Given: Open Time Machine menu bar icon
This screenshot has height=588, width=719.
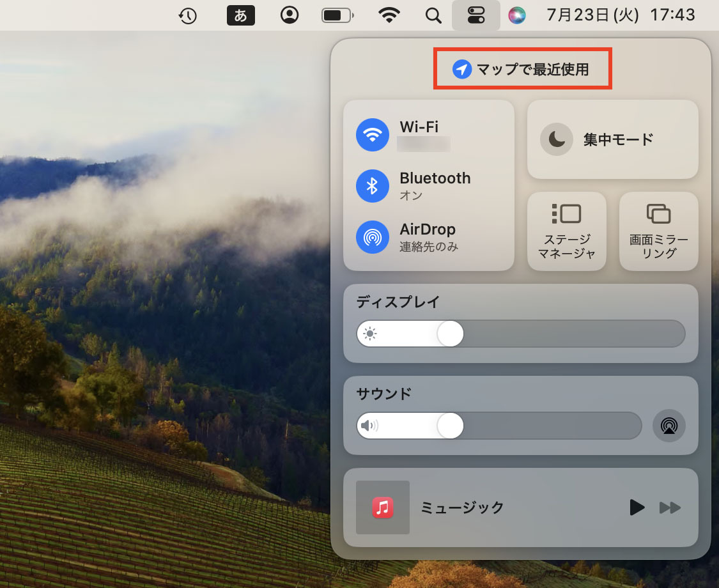Looking at the screenshot, I should click(x=187, y=16).
